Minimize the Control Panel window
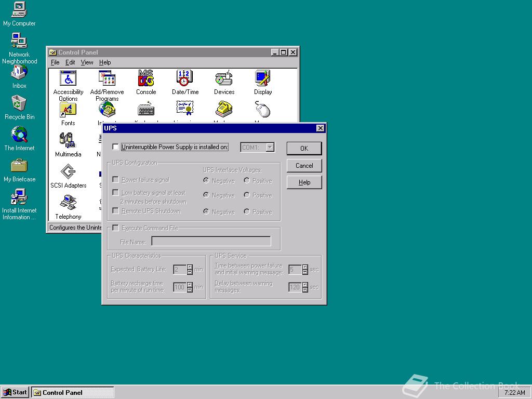This screenshot has width=532, height=399. (x=275, y=52)
